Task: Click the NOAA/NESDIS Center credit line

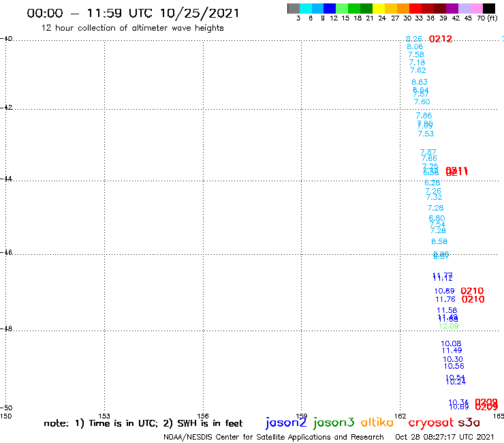Action: (x=274, y=438)
